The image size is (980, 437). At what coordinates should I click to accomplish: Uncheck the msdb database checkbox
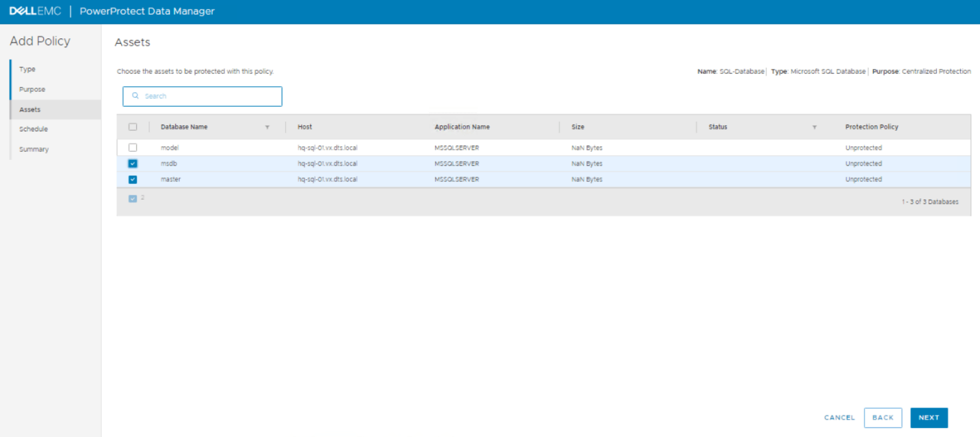point(133,163)
